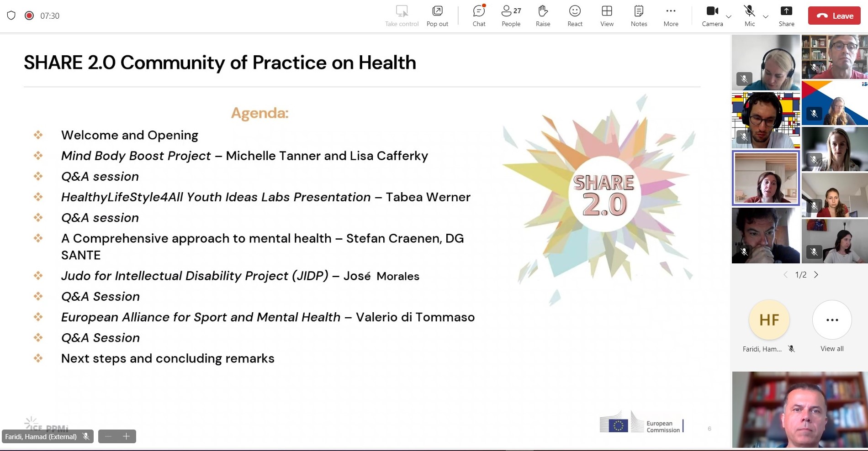
Task: Open meeting Notes
Action: click(639, 16)
